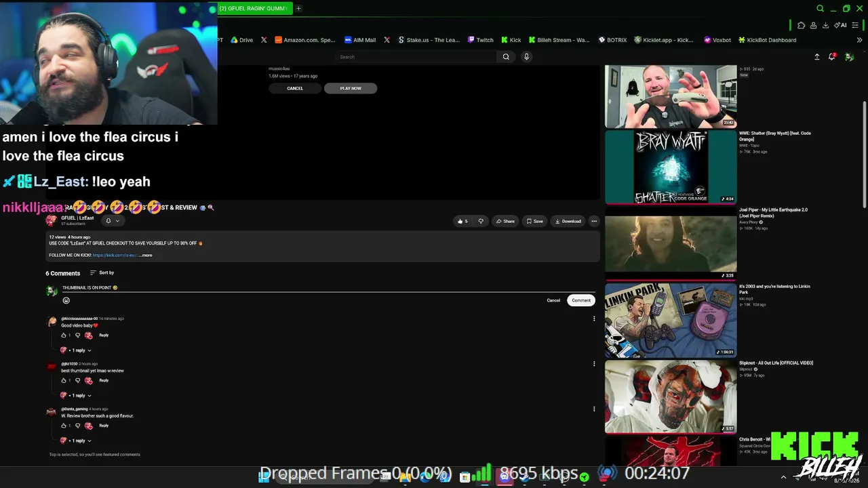Screen dimensions: 868x488
Task: Like the video with thumbs up
Action: [x=462, y=221]
